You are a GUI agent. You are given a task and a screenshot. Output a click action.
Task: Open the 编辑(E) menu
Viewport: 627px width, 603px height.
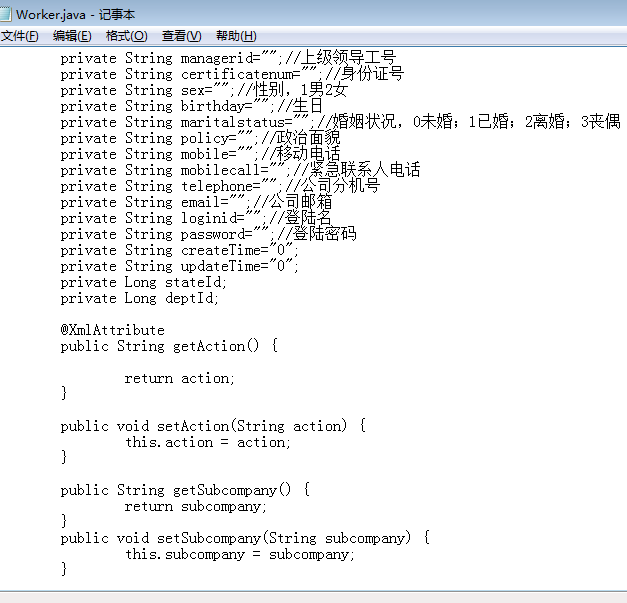[72, 36]
